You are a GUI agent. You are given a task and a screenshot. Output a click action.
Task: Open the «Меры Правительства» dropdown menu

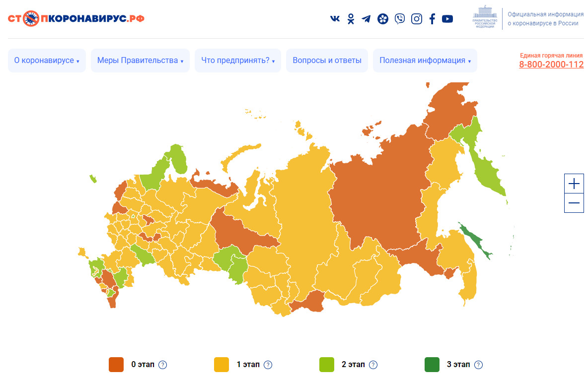(x=140, y=61)
